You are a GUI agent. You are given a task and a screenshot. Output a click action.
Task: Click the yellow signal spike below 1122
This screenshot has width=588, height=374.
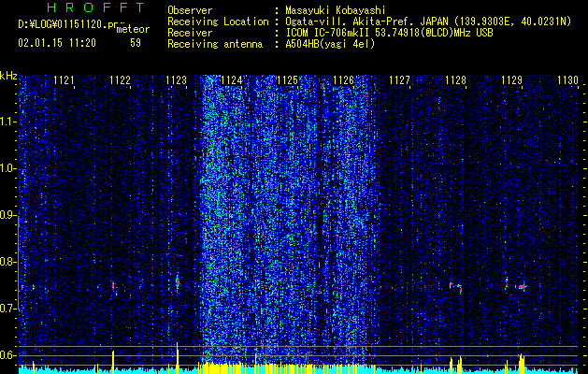(x=113, y=362)
